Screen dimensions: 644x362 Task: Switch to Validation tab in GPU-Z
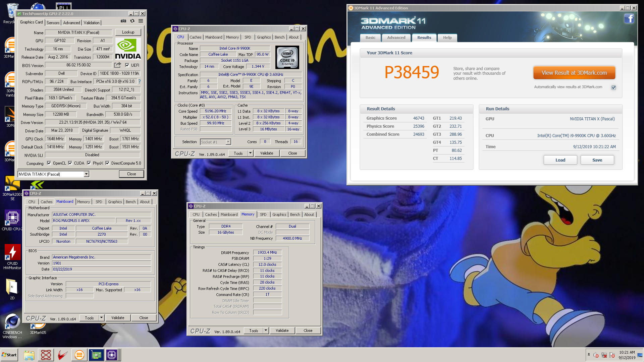click(x=92, y=22)
